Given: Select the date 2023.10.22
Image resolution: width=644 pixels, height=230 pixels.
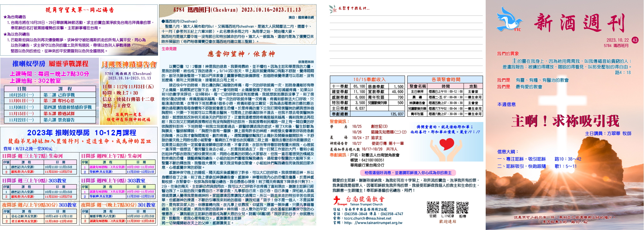Looking at the screenshot, I should pyautogui.click(x=618, y=40).
